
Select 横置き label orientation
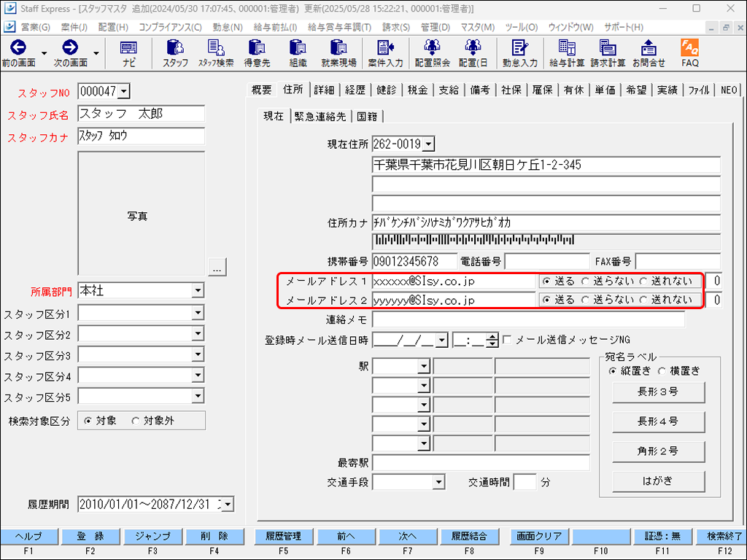coord(662,371)
